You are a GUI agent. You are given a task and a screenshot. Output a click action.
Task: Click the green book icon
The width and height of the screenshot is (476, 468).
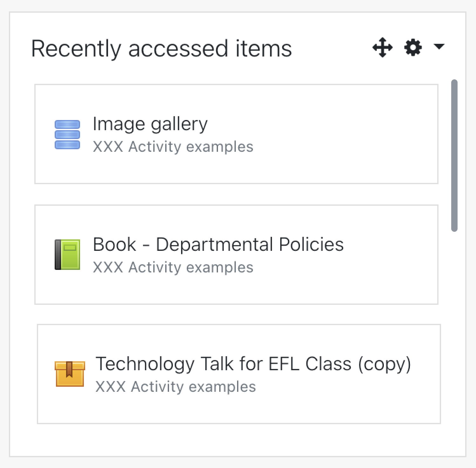(x=67, y=255)
